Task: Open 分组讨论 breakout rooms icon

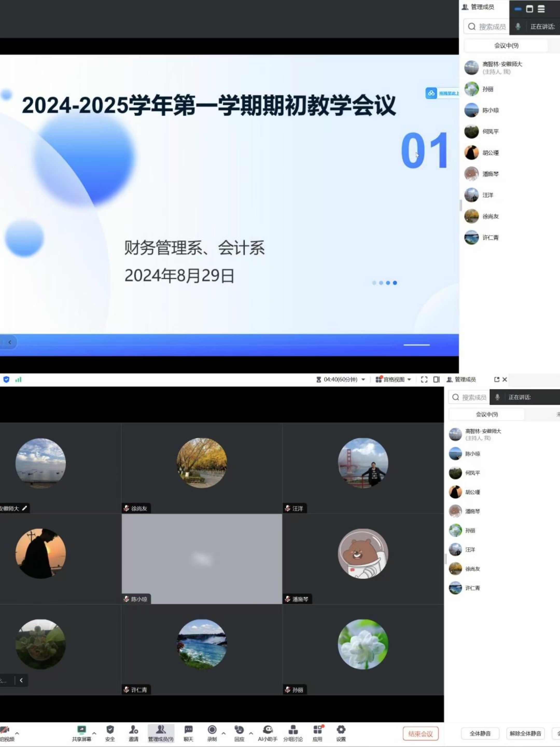Action: (293, 730)
